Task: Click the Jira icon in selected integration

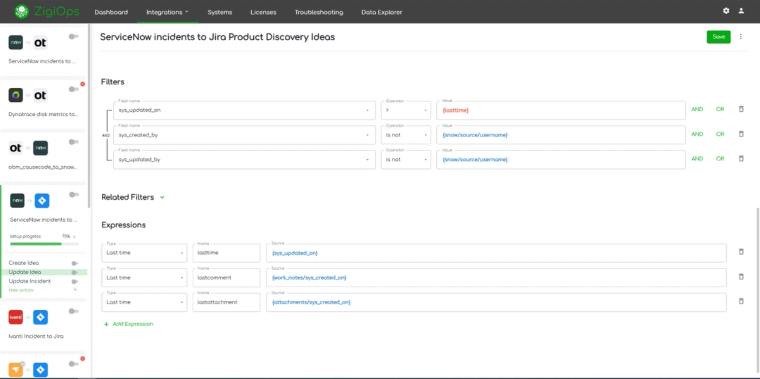Action: (x=42, y=201)
